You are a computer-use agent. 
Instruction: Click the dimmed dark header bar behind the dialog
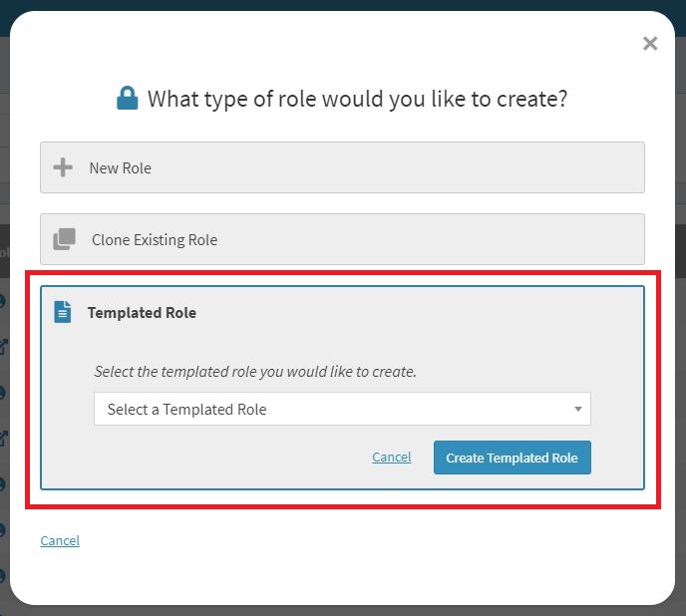(343, 5)
